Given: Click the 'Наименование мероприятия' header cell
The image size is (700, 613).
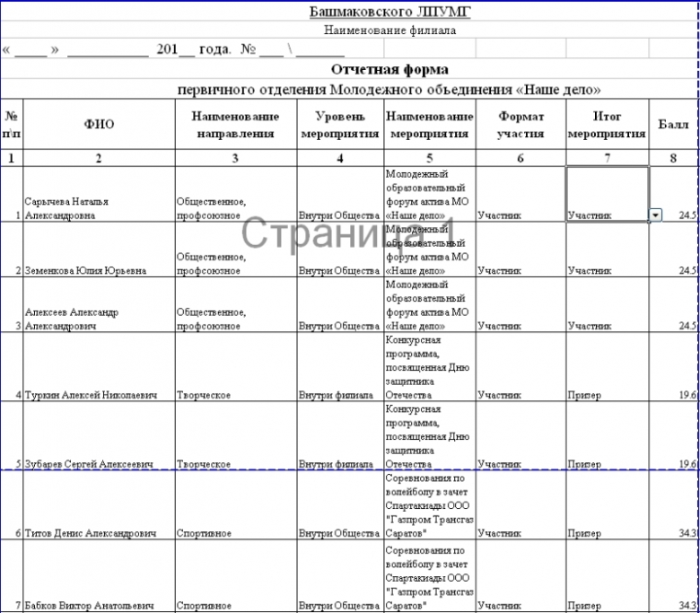Looking at the screenshot, I should click(x=430, y=124).
